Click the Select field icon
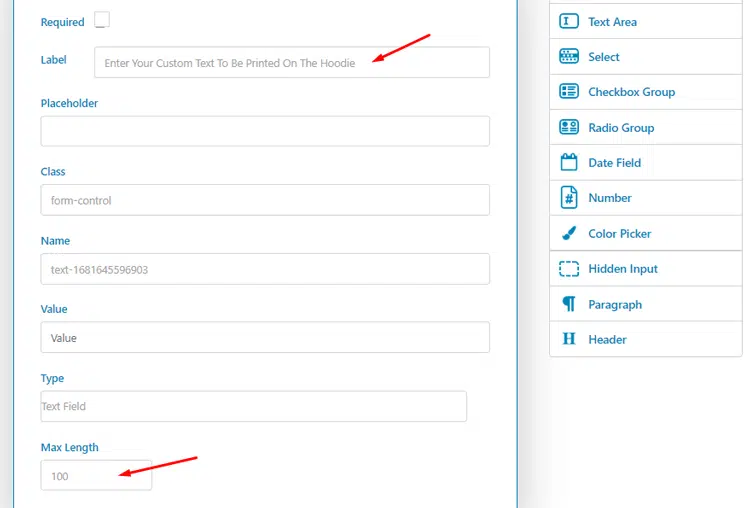This screenshot has height=508, width=750. [x=569, y=57]
